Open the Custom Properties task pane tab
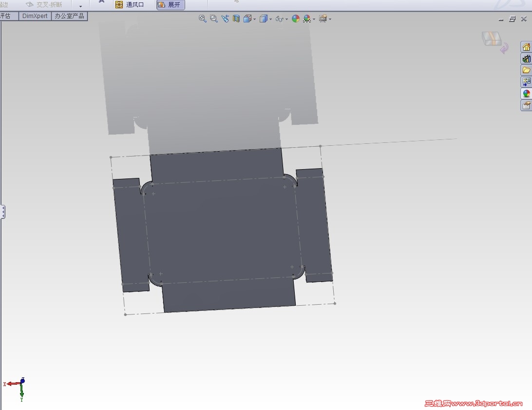Image resolution: width=532 pixels, height=410 pixels. (526, 105)
